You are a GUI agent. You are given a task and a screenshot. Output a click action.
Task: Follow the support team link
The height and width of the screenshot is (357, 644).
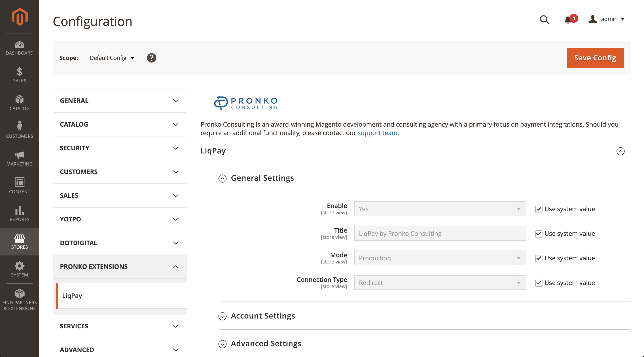point(377,133)
